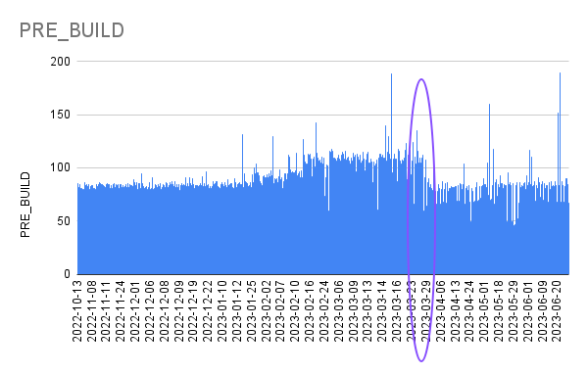The image size is (588, 374).
Task: Select the 2022-10-13 x-axis date label
Action: click(x=76, y=311)
